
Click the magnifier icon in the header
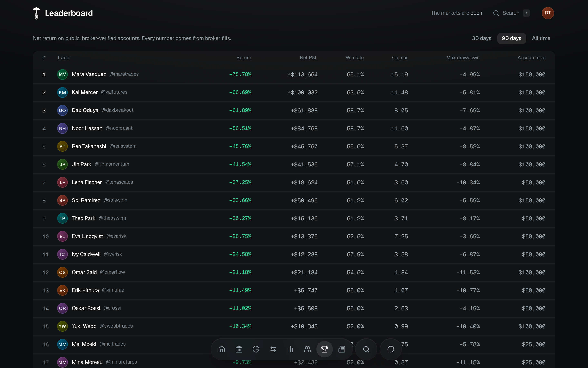click(496, 13)
